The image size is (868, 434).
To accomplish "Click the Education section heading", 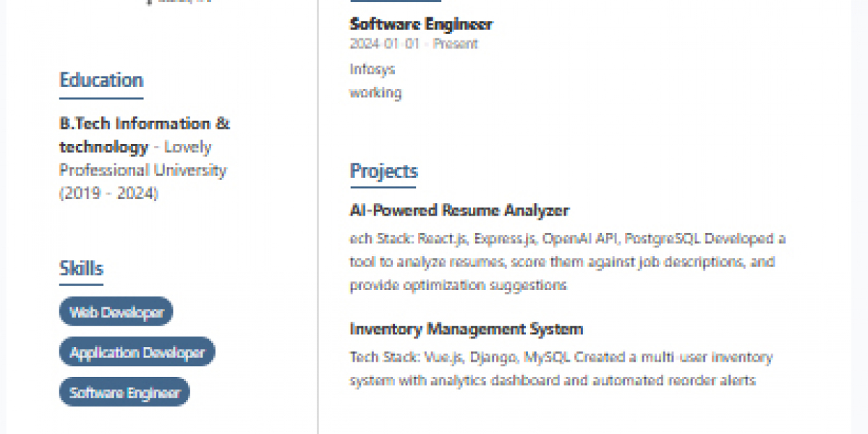I will (x=101, y=80).
